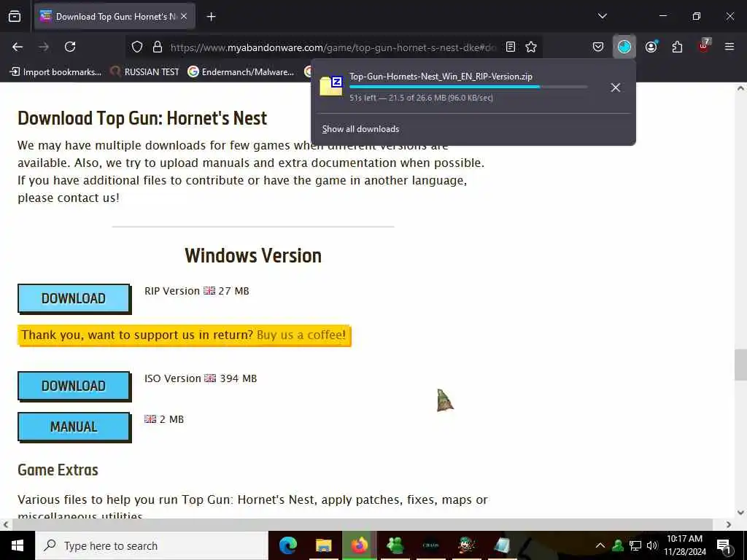
Task: Open the notepad-like taskbar app
Action: 502,545
